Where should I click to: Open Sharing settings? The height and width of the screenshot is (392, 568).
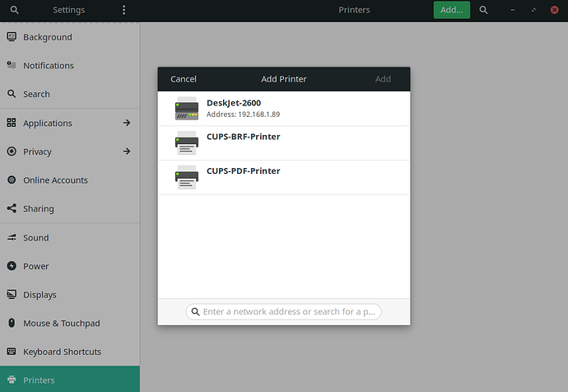(69, 208)
